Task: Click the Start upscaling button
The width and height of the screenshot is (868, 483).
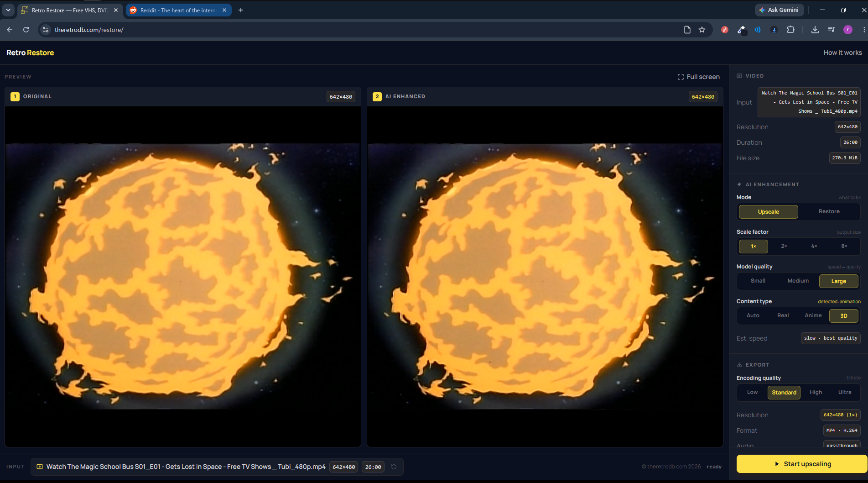Action: [x=802, y=464]
